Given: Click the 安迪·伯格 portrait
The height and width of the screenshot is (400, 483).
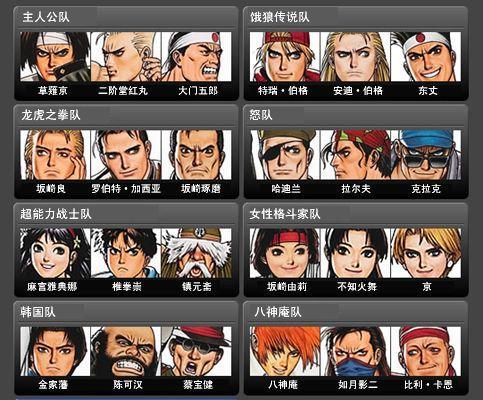Looking at the screenshot, I should tap(355, 57).
